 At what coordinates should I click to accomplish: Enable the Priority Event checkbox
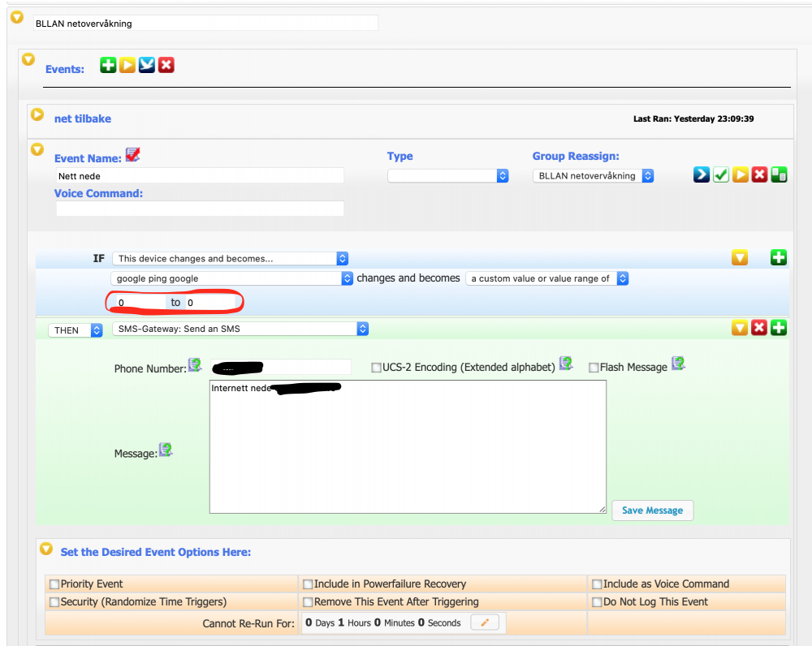[x=54, y=584]
